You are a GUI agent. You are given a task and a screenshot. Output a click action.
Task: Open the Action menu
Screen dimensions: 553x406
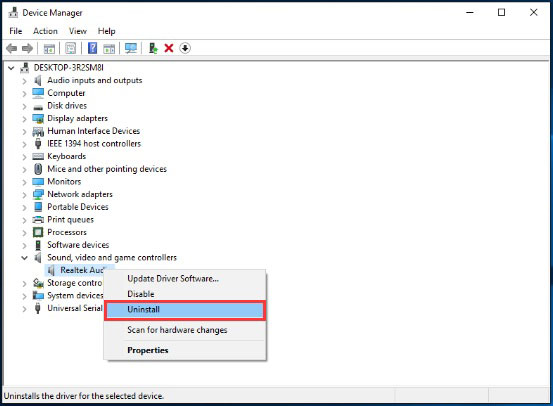pyautogui.click(x=45, y=31)
